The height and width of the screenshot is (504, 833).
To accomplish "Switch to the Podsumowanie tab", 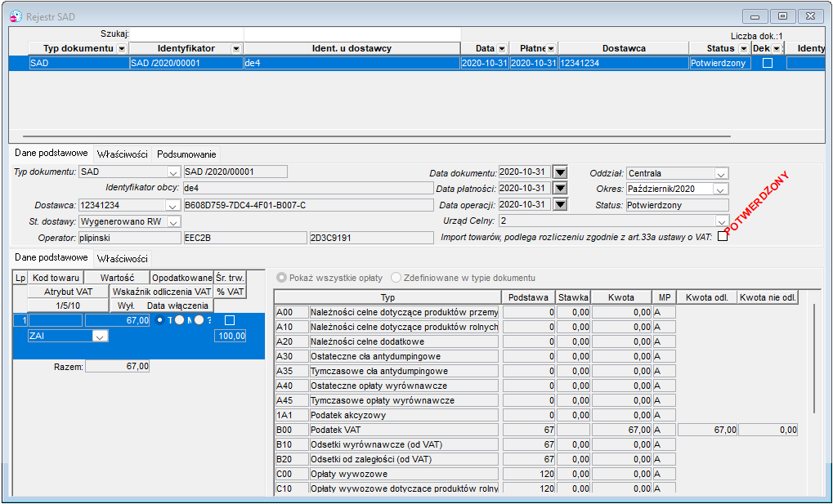I will pos(186,154).
